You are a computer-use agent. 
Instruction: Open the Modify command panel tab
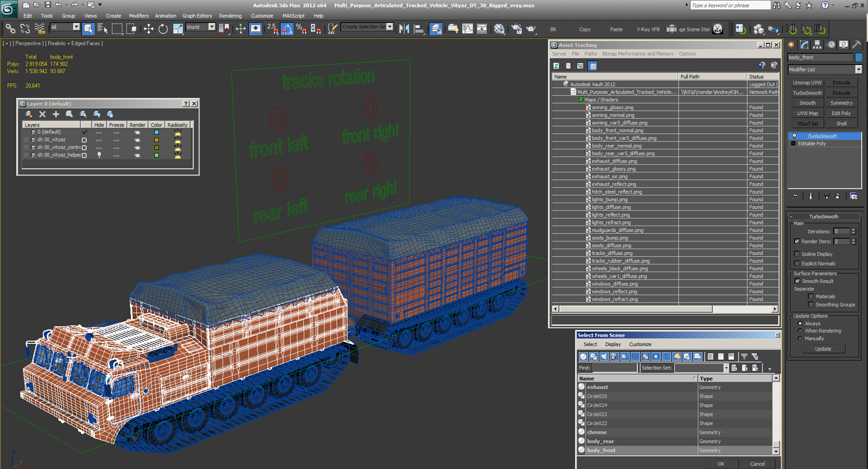coord(805,45)
